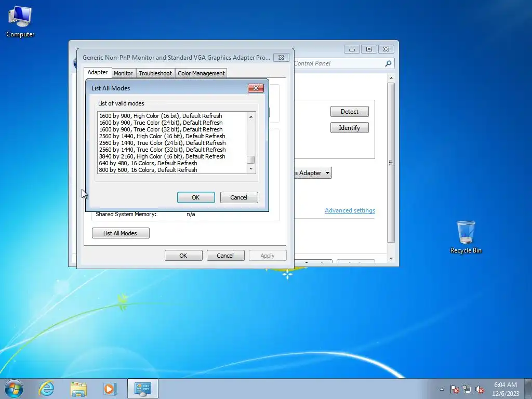The height and width of the screenshot is (399, 532).
Task: Launch Internet Explorer from the taskbar
Action: 46,389
